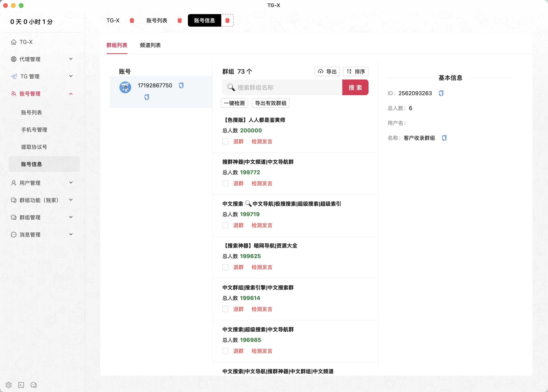Click the phone number 17192867750
This screenshot has width=548, height=392.
(x=155, y=85)
